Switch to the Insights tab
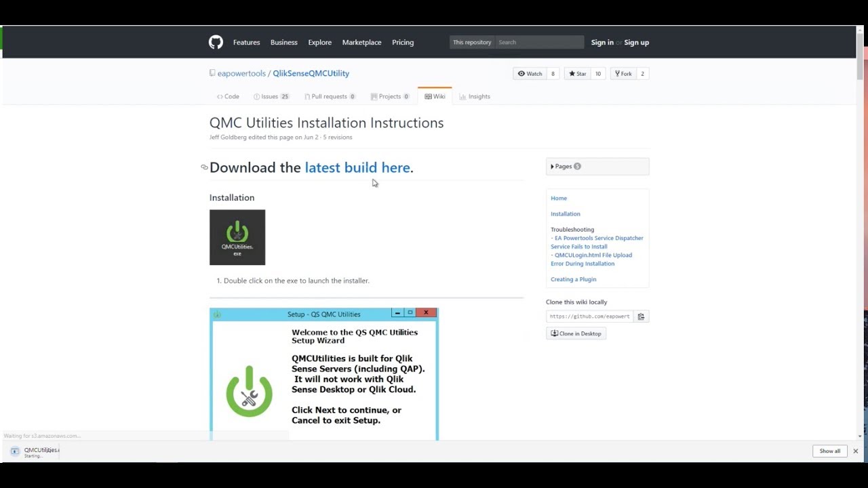Image resolution: width=868 pixels, height=488 pixels. click(475, 96)
